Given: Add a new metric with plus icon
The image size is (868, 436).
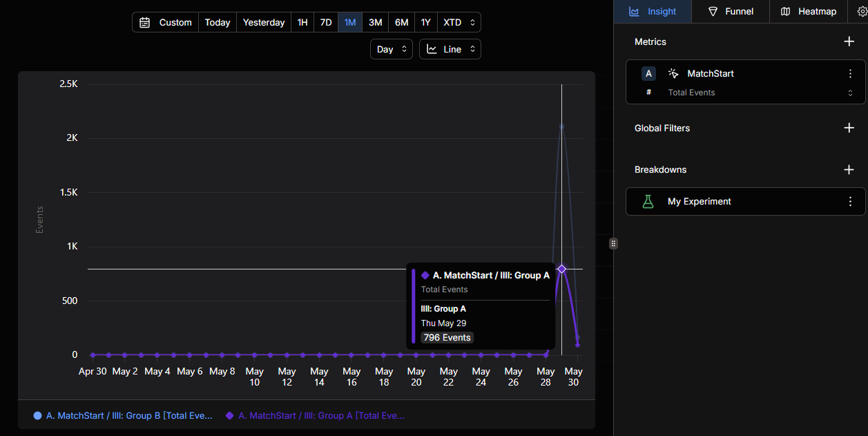Looking at the screenshot, I should point(849,41).
